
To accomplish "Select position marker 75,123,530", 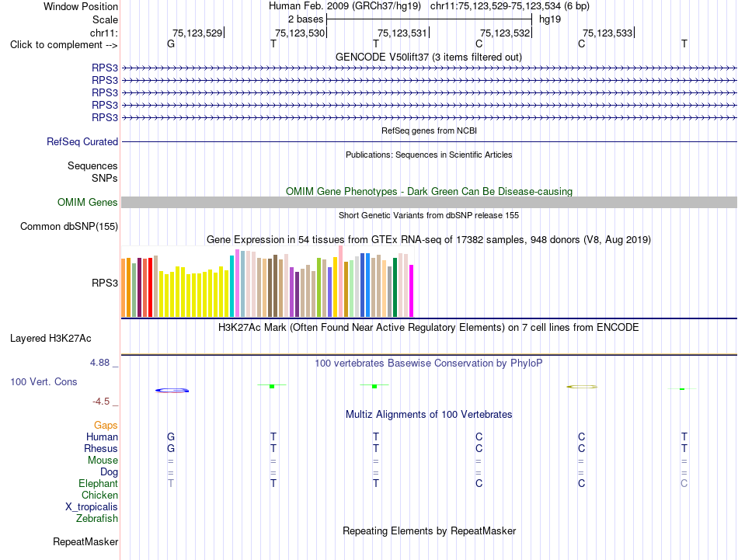I will pos(300,33).
